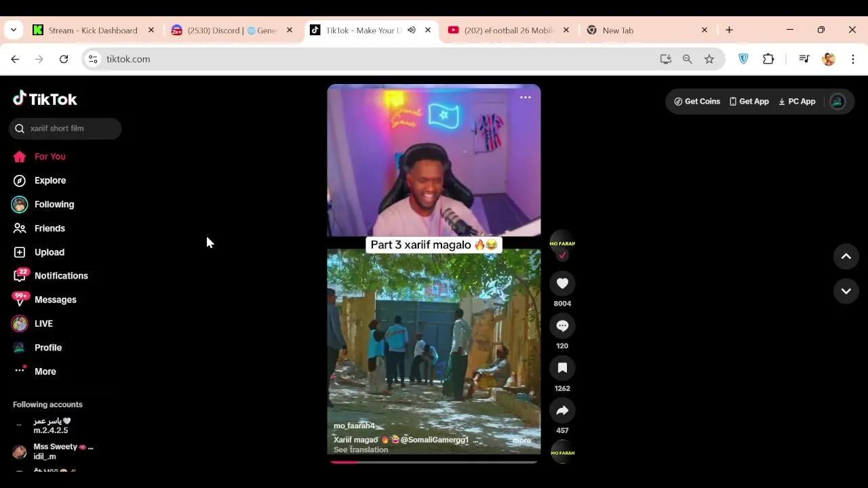
Task: Open the video three-dots options menu
Action: [x=525, y=98]
